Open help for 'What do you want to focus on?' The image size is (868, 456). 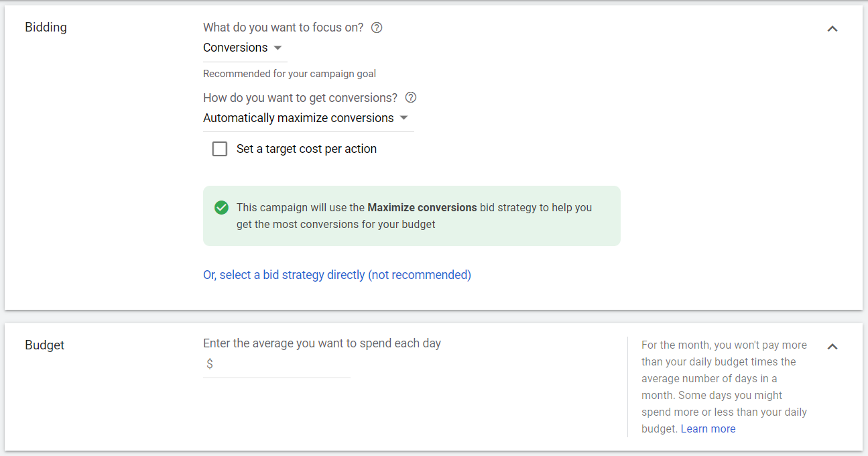point(377,27)
